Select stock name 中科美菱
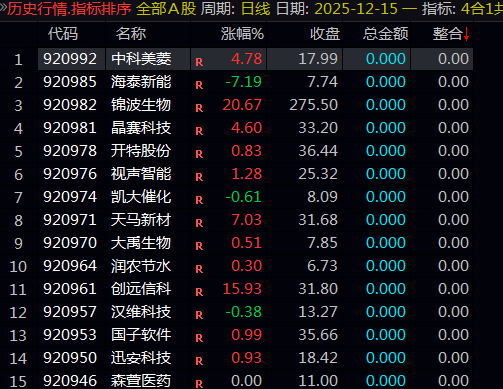This screenshot has height=389, width=503. [141, 59]
